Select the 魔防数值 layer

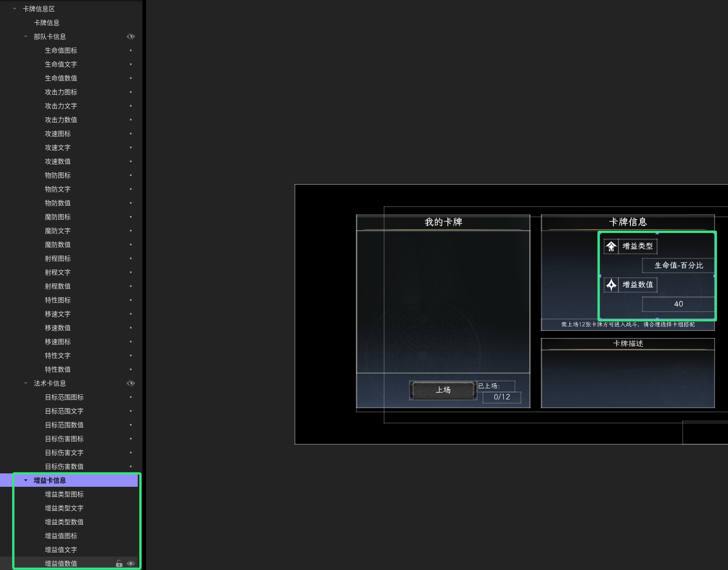(58, 245)
